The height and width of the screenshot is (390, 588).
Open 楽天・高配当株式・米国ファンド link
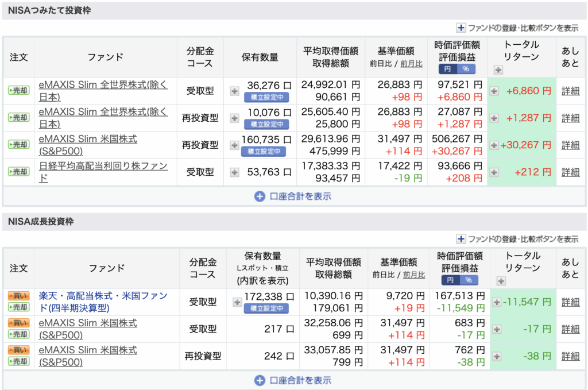(x=103, y=302)
